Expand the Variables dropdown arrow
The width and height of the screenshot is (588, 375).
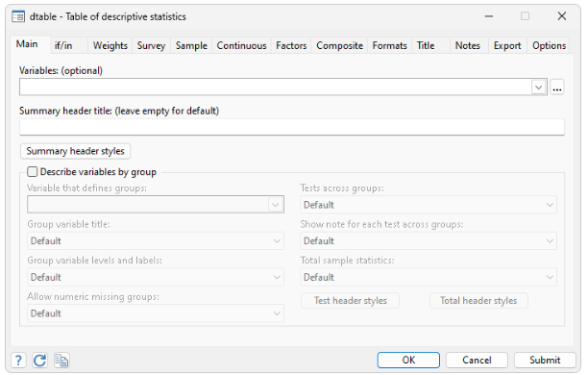(x=539, y=87)
